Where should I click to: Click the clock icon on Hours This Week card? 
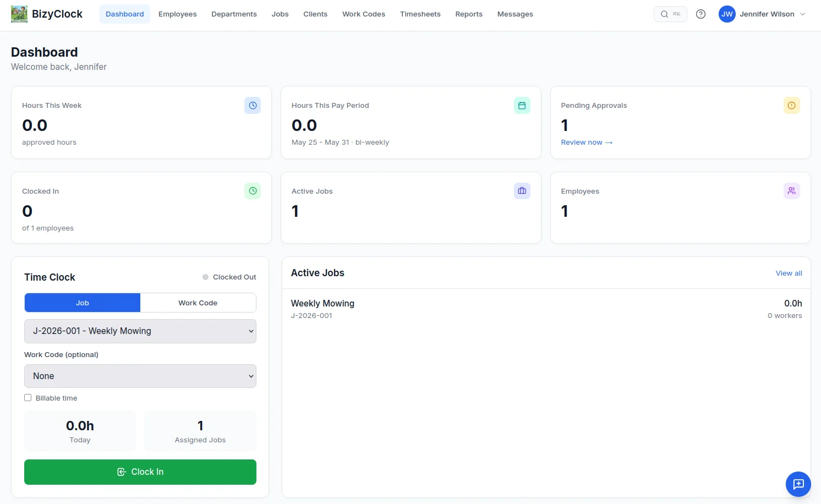tap(253, 106)
